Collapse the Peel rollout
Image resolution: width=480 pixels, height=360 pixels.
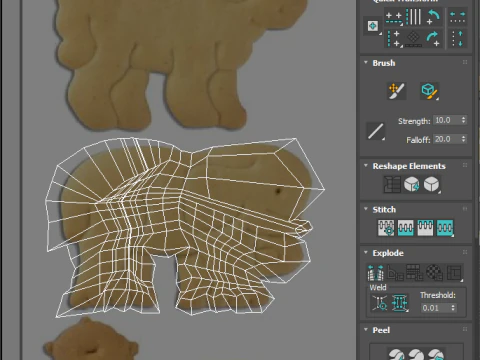tap(366, 329)
